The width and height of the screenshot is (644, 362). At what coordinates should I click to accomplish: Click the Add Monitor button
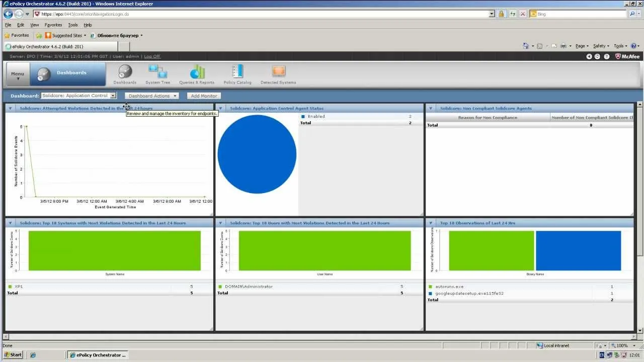[204, 96]
